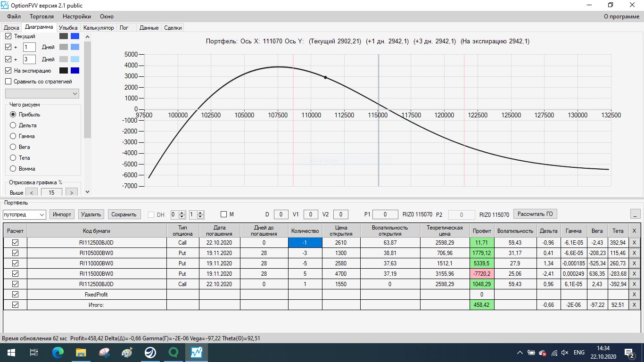Open the green Q app in taskbar
This screenshot has width=644, height=362.
coord(173,352)
